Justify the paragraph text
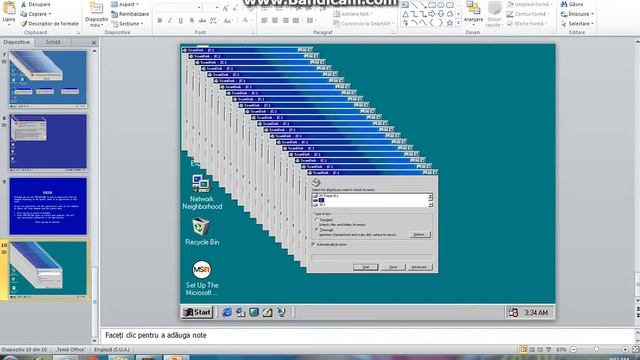This screenshot has width=640, height=360. (x=296, y=20)
